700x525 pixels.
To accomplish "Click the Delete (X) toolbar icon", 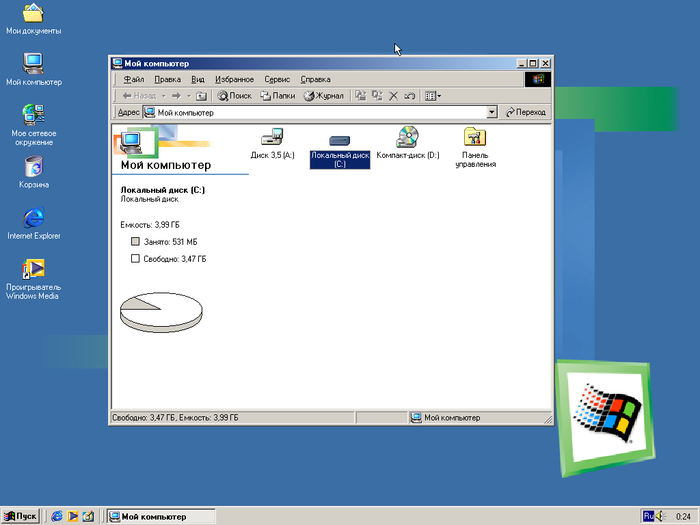I will [x=393, y=96].
